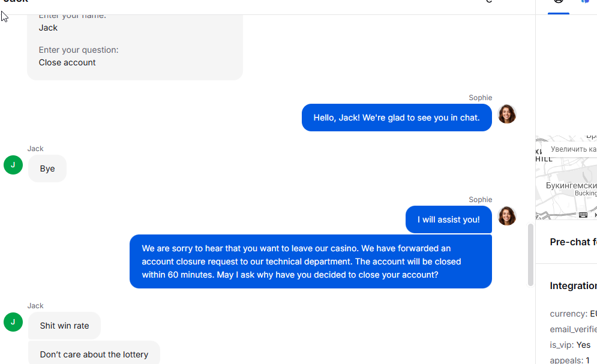The width and height of the screenshot is (597, 364).
Task: Click the chat conversation scrollbar
Action: coord(530,254)
